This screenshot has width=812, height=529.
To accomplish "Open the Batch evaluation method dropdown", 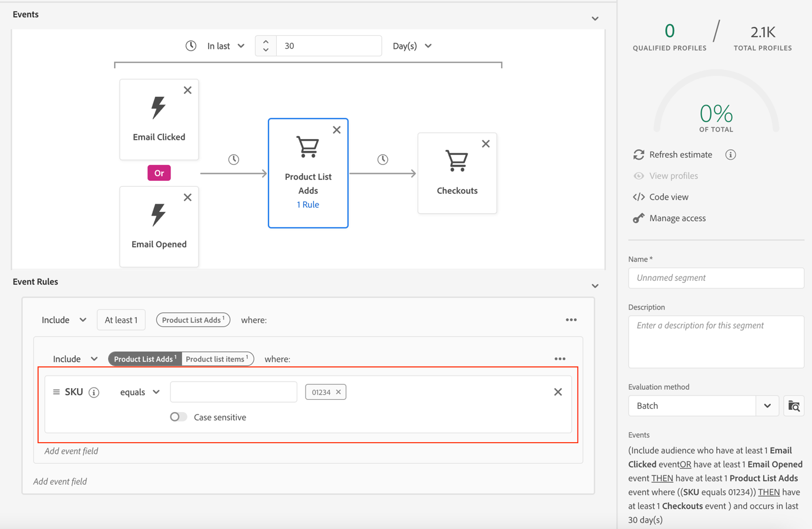I will click(x=767, y=405).
